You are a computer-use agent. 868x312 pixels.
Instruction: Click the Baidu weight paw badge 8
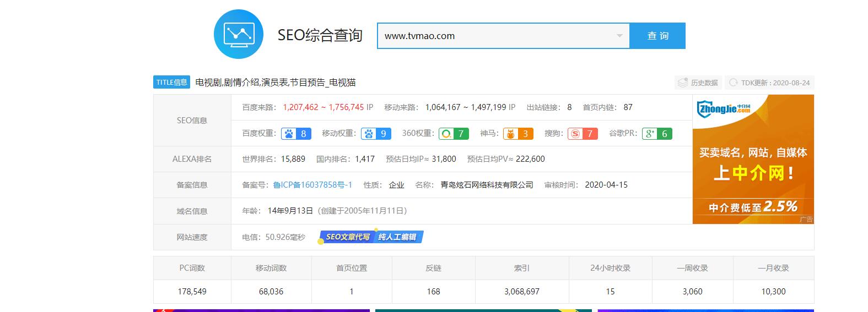point(296,134)
